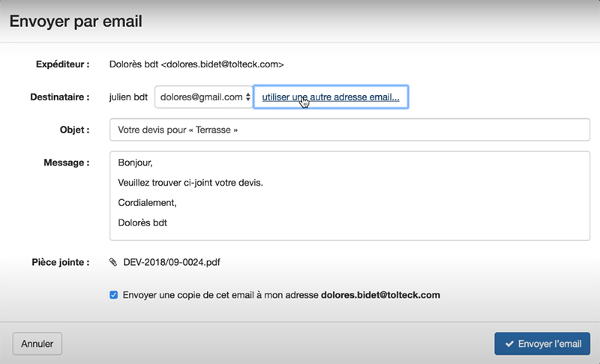Select sender text Dolorès bdt address

196,64
